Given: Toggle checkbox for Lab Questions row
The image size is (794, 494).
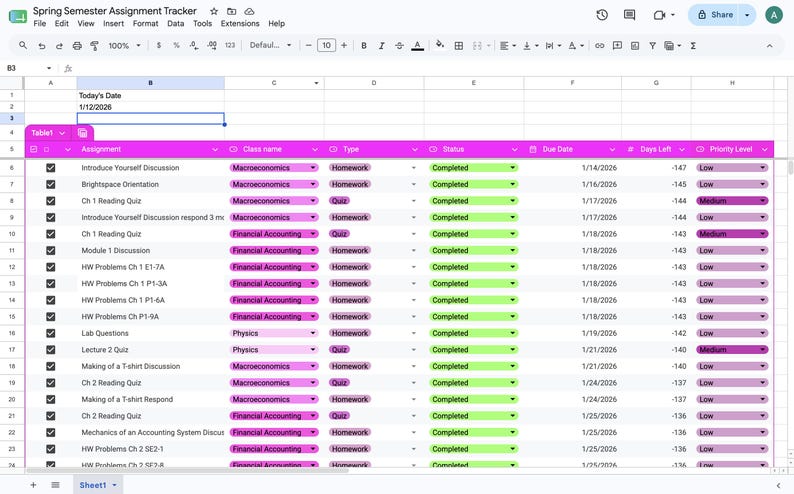Looking at the screenshot, I should tap(51, 333).
